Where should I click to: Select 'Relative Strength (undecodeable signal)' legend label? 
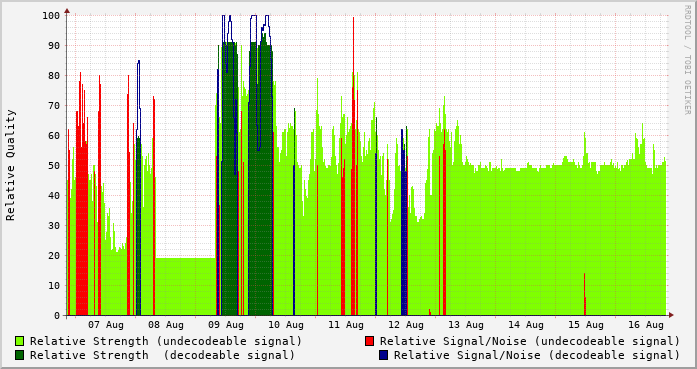166,341
